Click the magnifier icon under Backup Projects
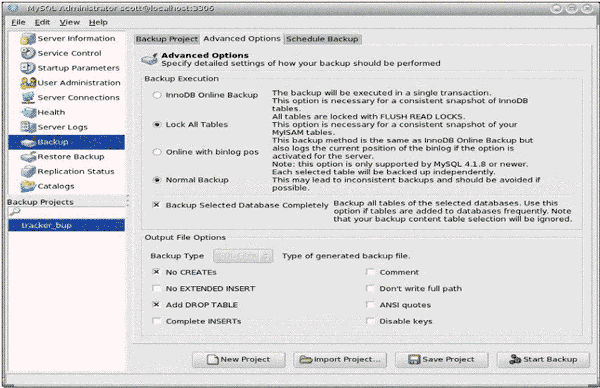This screenshot has width=600, height=388. click(x=14, y=212)
